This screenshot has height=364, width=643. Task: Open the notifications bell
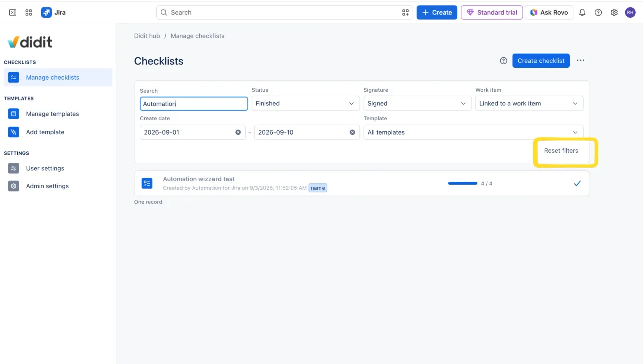pos(582,12)
